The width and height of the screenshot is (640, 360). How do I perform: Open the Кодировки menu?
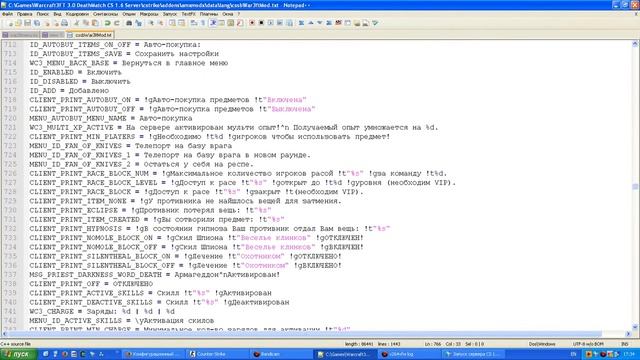coord(77,14)
